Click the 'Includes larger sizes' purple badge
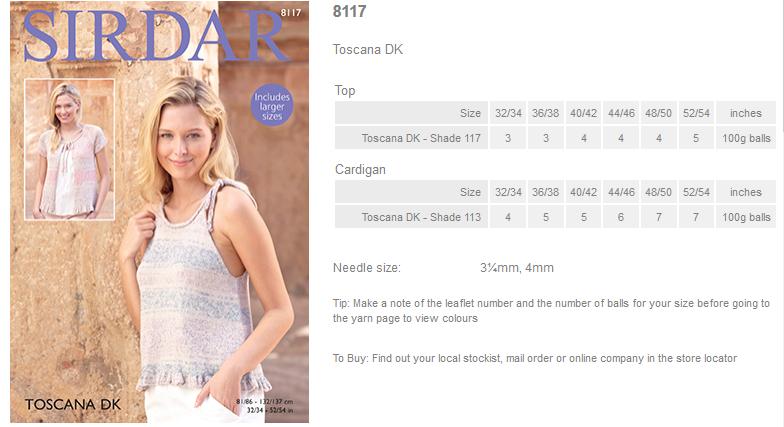This screenshot has width=784, height=427. pos(272,105)
